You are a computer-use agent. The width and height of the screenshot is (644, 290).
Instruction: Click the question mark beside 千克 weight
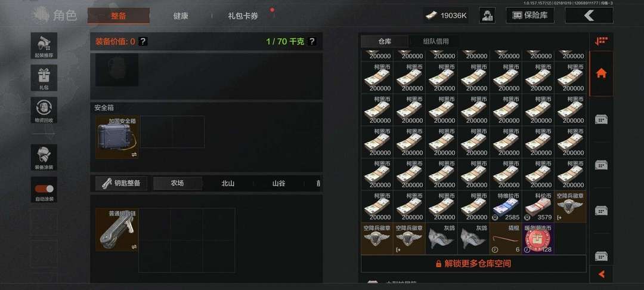pyautogui.click(x=312, y=42)
